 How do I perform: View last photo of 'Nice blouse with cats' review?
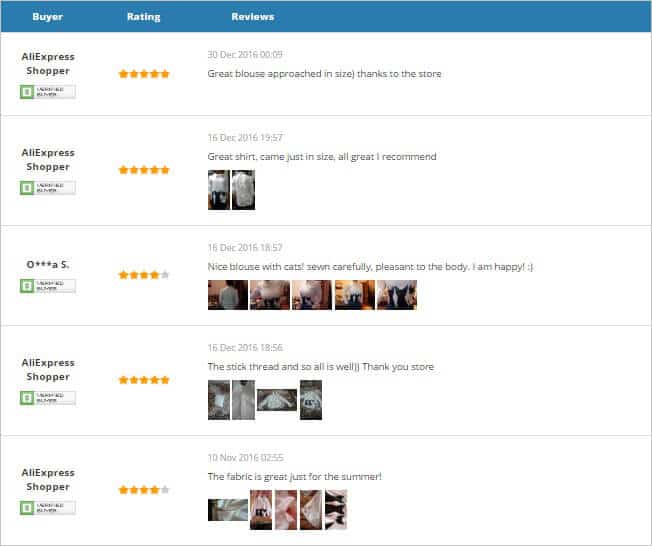click(x=397, y=295)
